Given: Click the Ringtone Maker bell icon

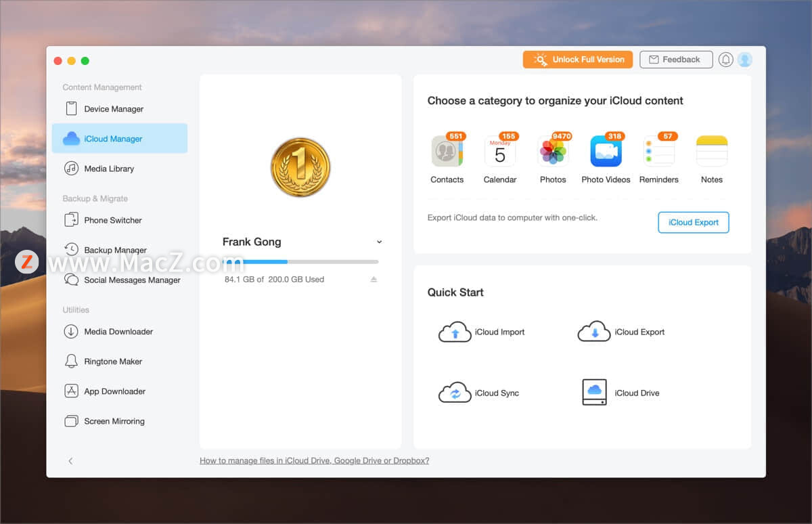Looking at the screenshot, I should tap(71, 362).
